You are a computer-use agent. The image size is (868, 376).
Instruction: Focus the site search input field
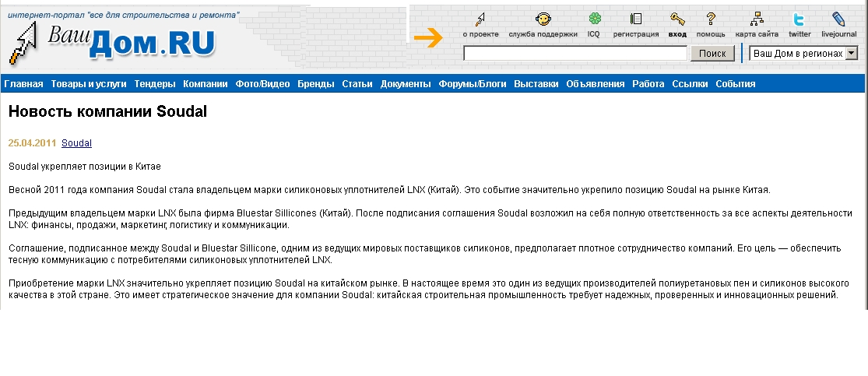[x=575, y=54]
